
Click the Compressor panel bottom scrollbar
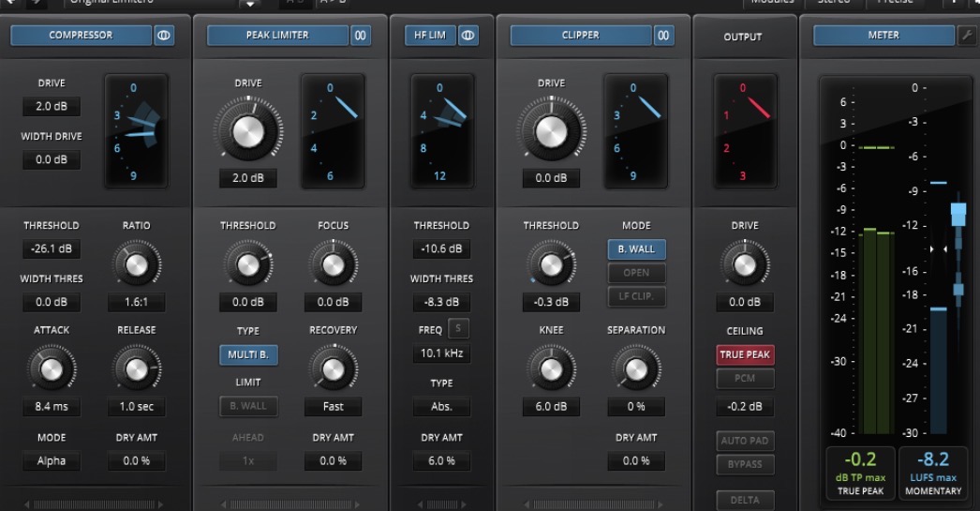click(94, 504)
